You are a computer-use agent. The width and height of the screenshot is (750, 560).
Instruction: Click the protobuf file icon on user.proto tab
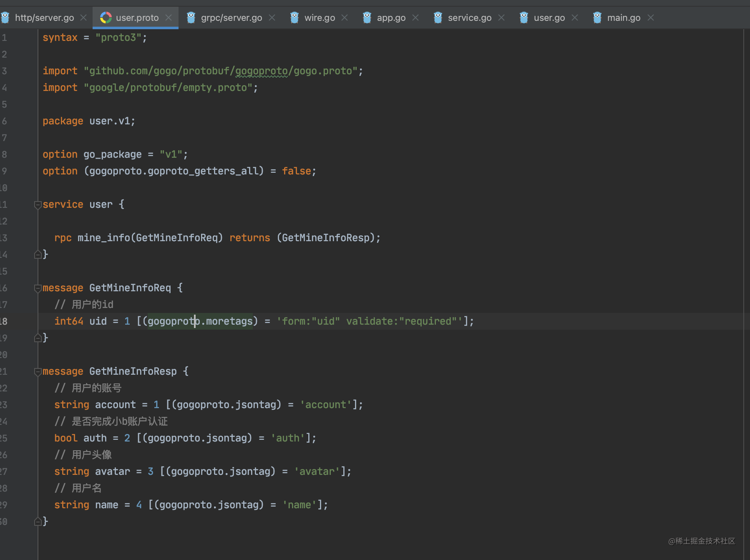click(106, 18)
